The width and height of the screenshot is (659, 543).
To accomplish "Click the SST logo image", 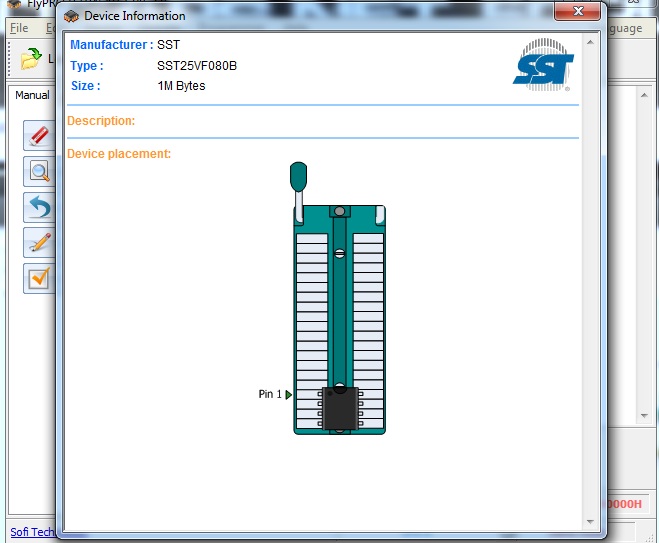I will point(543,65).
